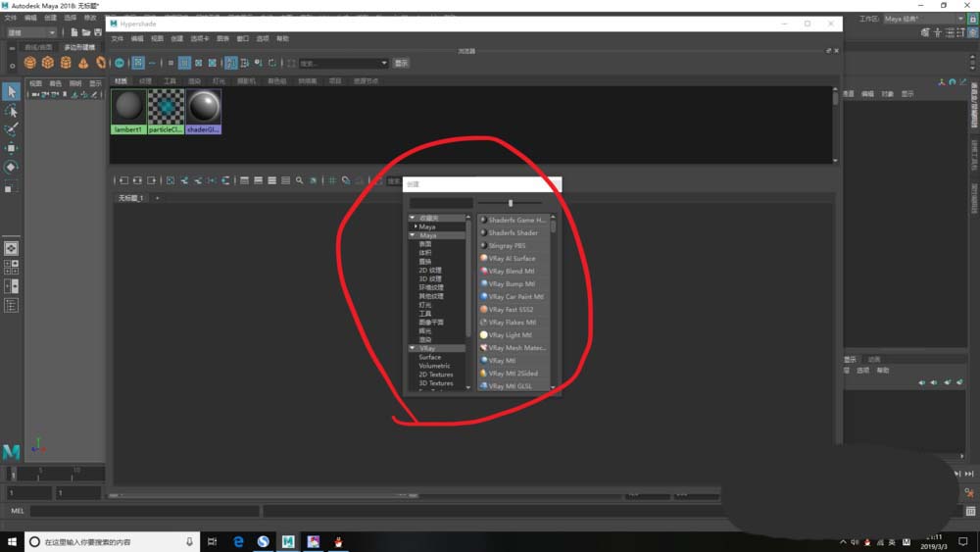Screen dimensions: 980x552
Task: Open the menu set dropdown labeled 建模
Action: point(30,32)
